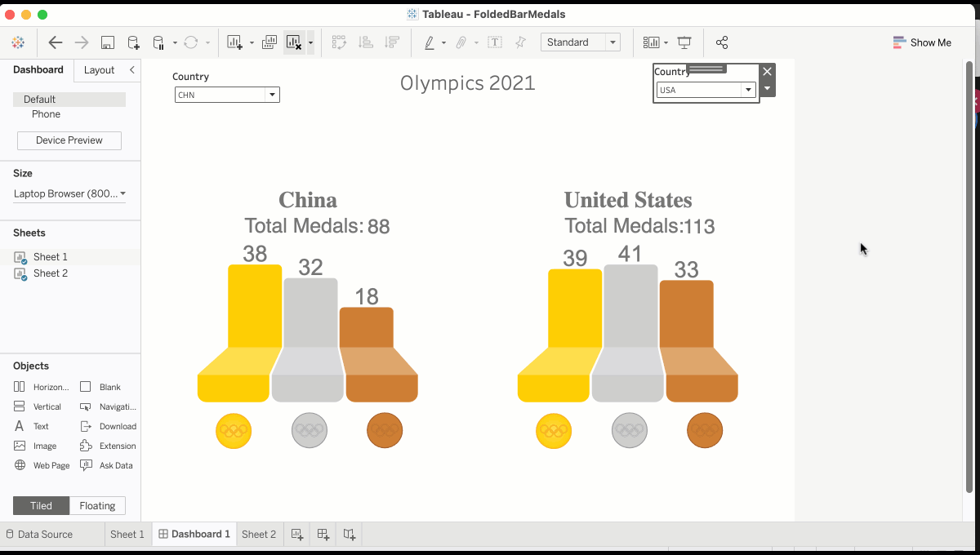
Task: Switch layout to Floating mode
Action: click(97, 505)
